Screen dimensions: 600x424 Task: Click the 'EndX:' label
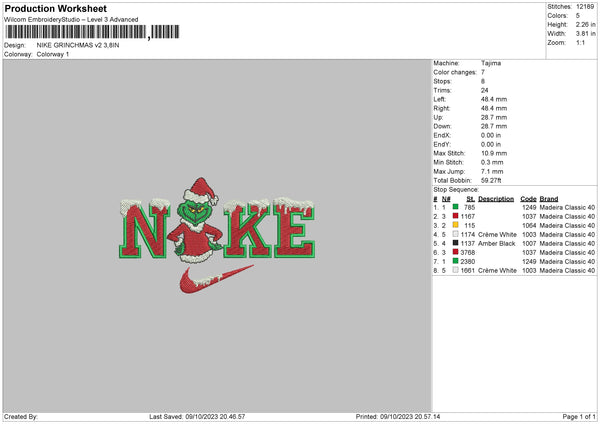pyautogui.click(x=442, y=135)
